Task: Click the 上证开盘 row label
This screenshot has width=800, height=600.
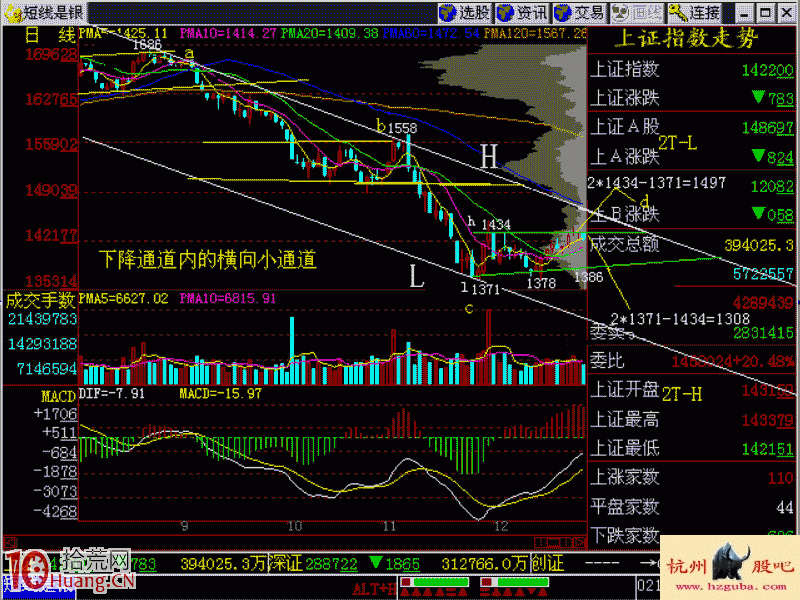Action: coord(624,389)
